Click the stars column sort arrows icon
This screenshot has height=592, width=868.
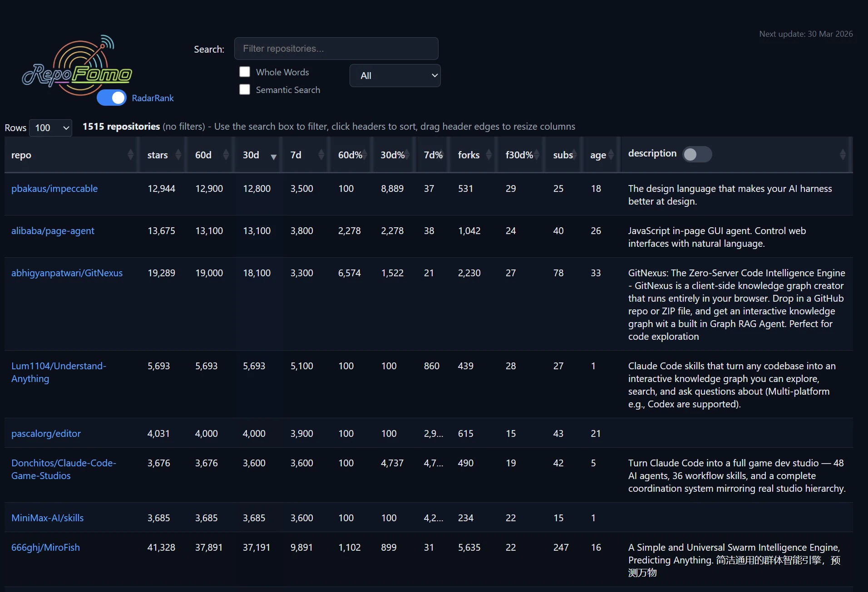coord(178,155)
